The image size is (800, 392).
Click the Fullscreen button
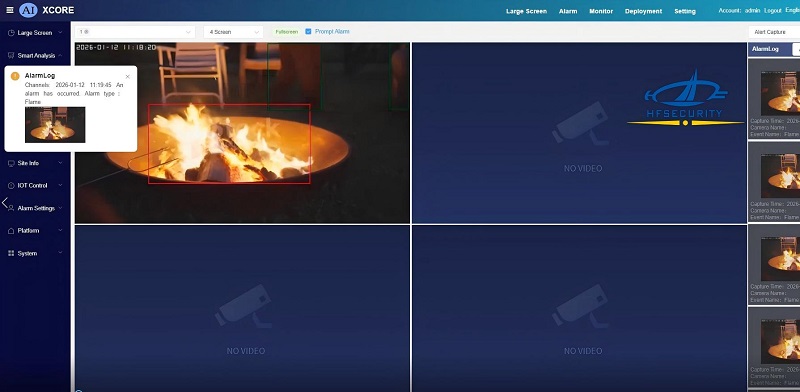286,32
